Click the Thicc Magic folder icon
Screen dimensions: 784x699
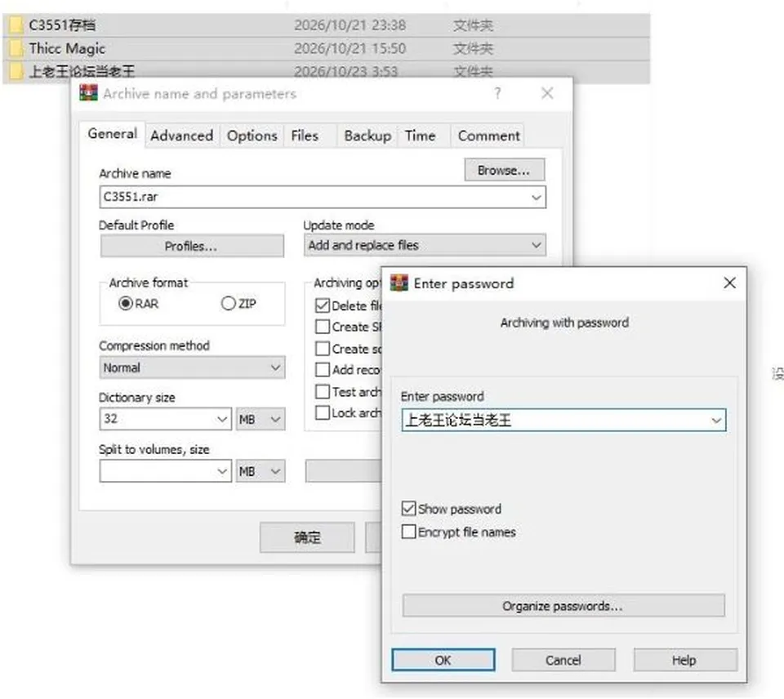tap(16, 48)
